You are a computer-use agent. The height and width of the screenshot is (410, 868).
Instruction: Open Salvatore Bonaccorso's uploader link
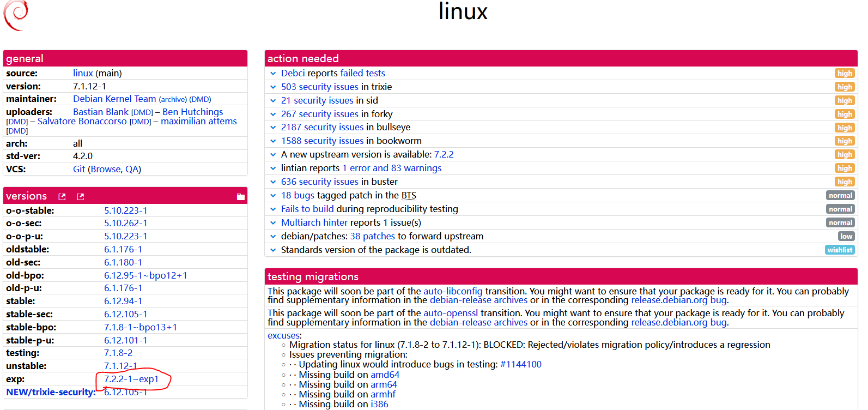point(82,121)
